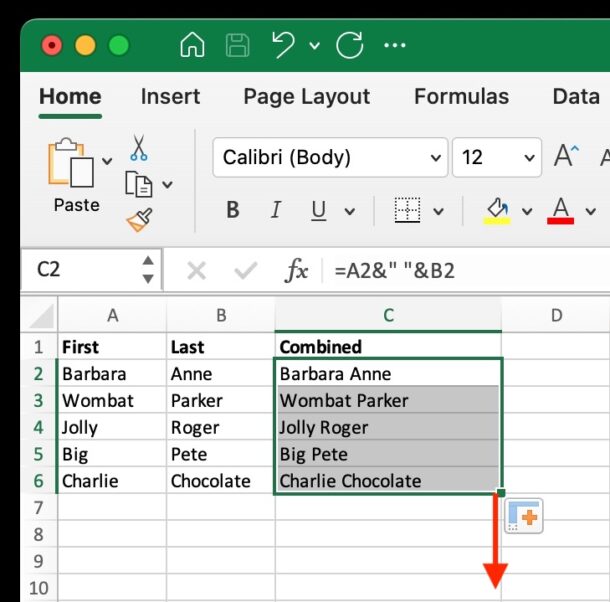Select cell containing Wombat
610x602 pixels.
[112, 400]
